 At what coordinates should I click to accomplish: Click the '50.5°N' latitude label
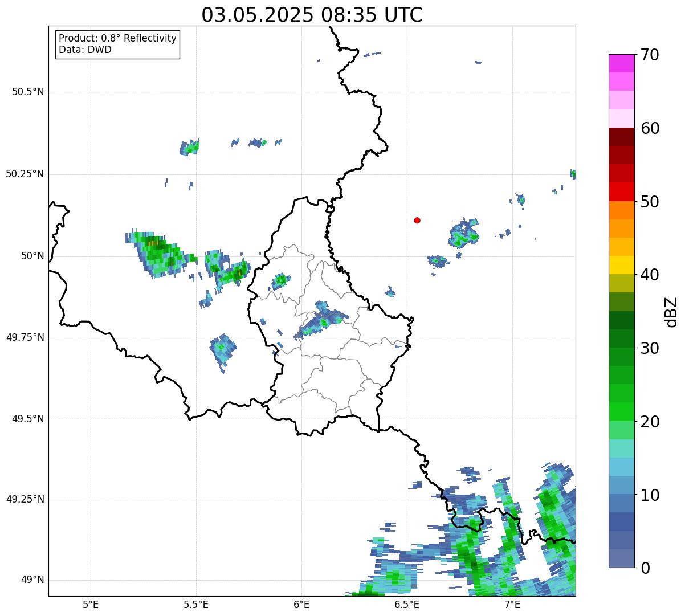[x=28, y=92]
